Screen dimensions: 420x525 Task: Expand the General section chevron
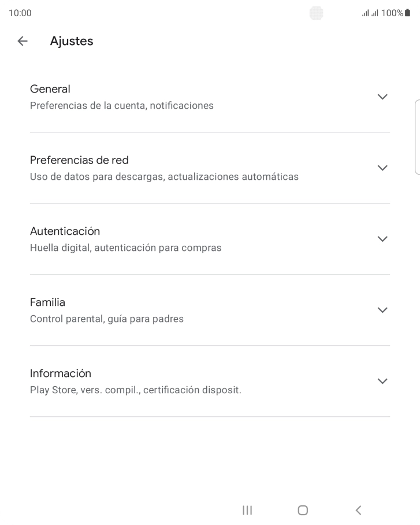click(382, 97)
